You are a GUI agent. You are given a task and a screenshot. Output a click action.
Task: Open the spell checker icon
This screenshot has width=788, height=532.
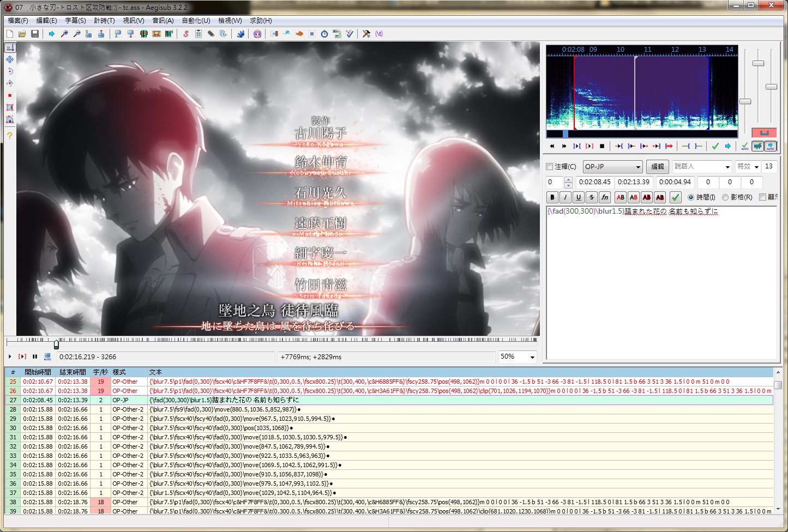coord(350,34)
